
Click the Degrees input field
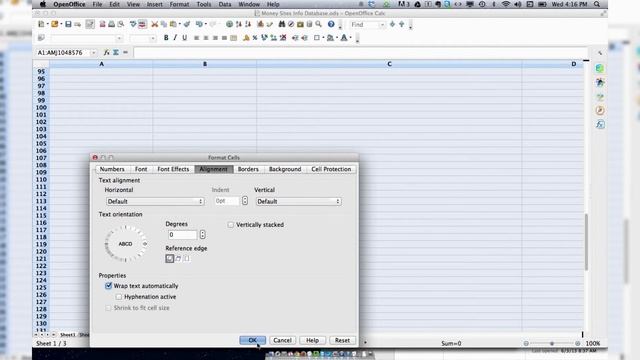click(182, 234)
